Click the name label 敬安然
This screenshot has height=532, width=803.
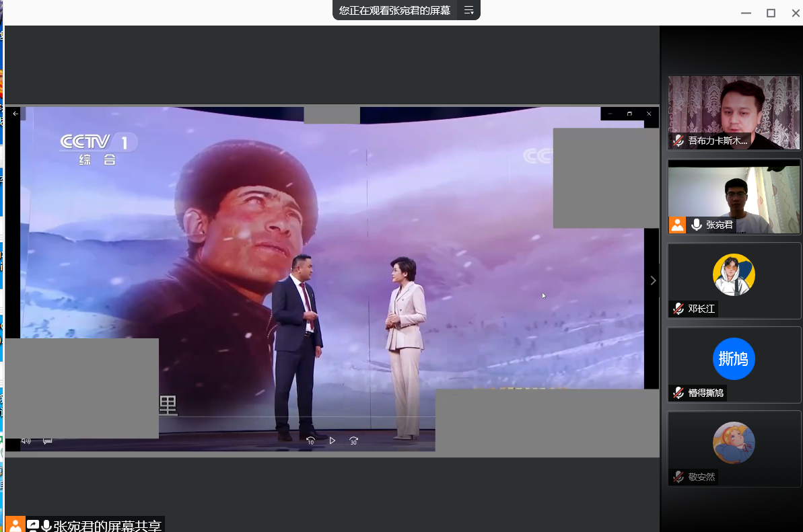coord(701,477)
